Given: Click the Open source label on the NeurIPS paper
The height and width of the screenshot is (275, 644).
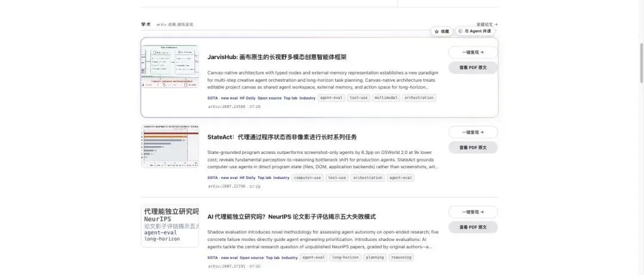Looking at the screenshot, I should 252,258.
